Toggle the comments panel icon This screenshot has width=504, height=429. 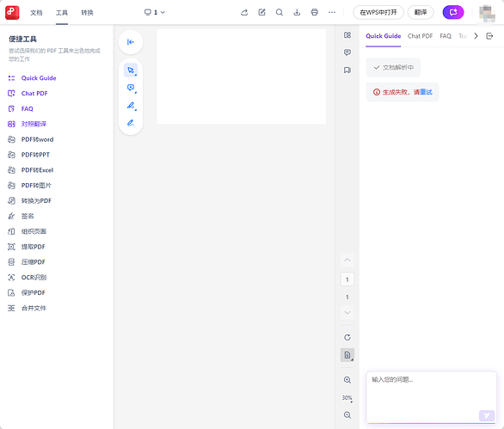click(347, 52)
